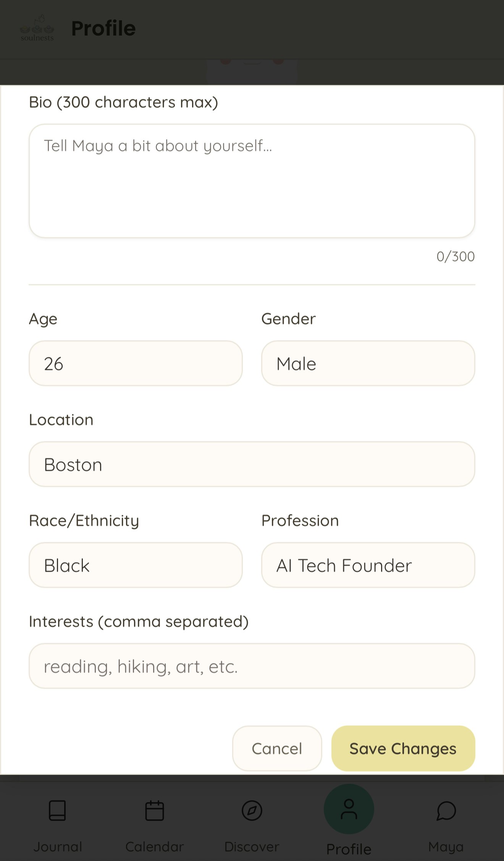Click the soulnests logo icon
This screenshot has width=504, height=861.
pos(37,28)
